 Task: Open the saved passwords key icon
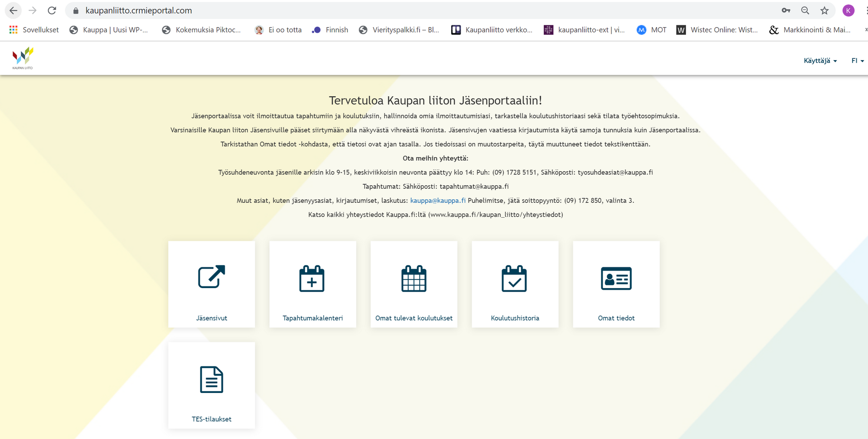pos(786,10)
